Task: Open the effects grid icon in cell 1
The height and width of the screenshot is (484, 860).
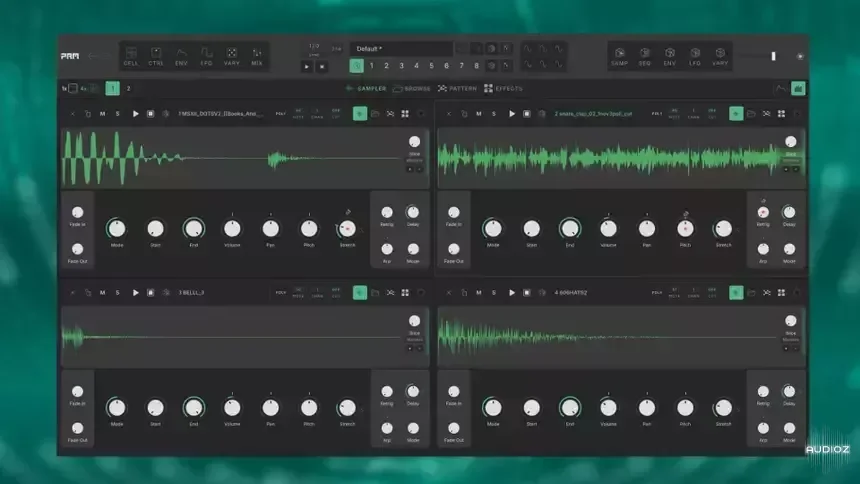Action: pyautogui.click(x=405, y=114)
